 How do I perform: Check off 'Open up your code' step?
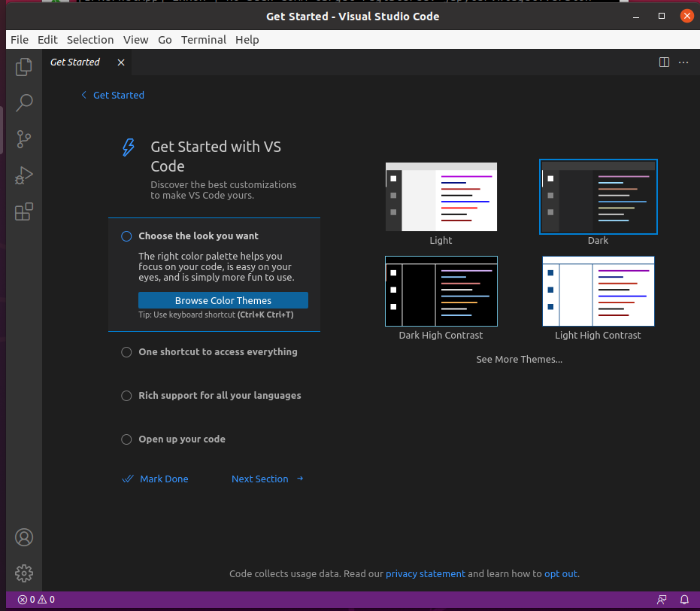[126, 439]
